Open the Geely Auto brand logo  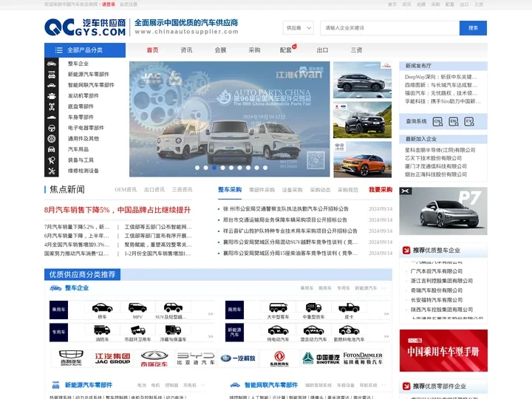click(71, 358)
